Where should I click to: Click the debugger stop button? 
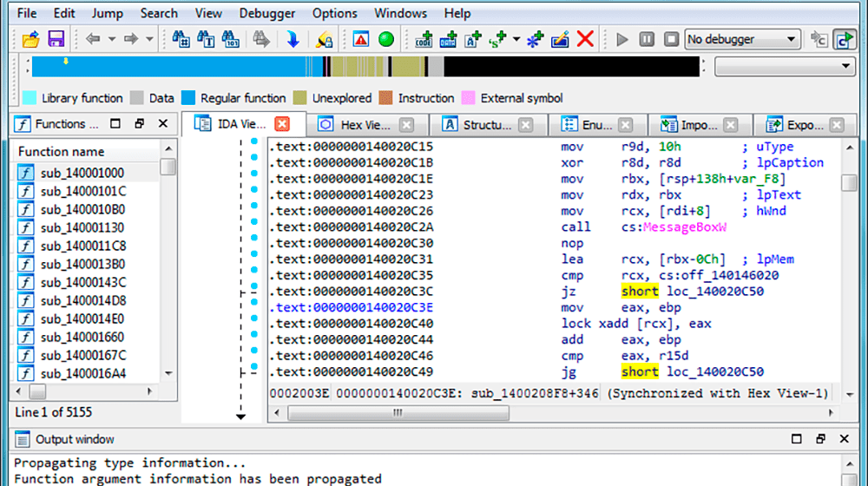point(671,39)
